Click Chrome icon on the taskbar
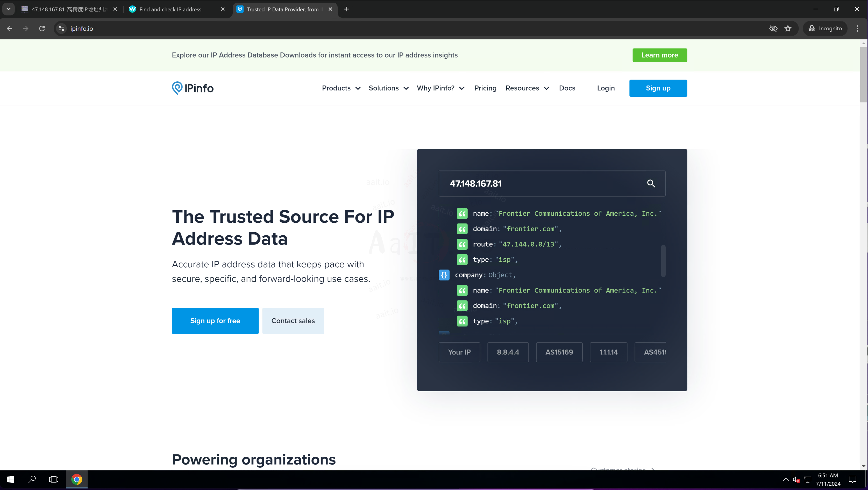 click(x=77, y=479)
